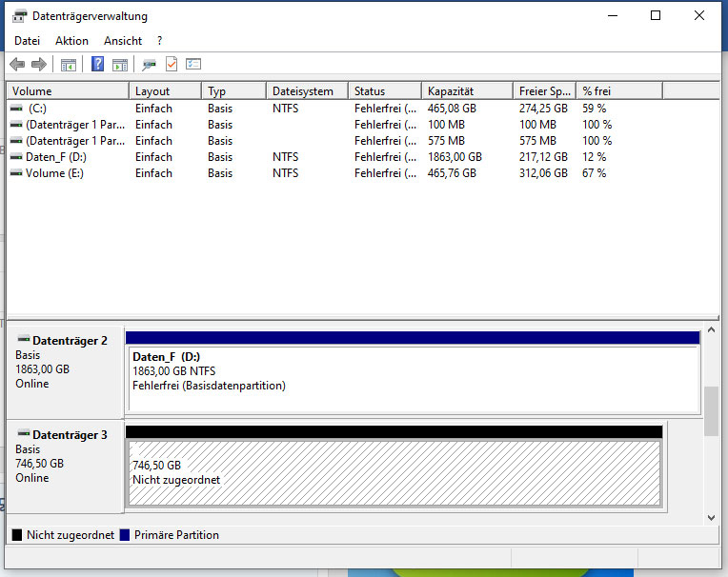
Task: Click the 217,12 GB free space cell
Action: click(x=543, y=157)
